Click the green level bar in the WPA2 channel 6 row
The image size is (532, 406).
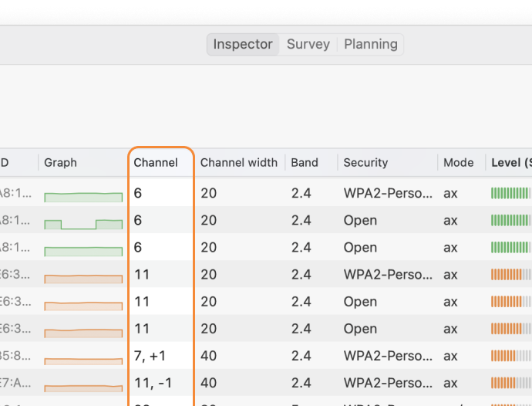point(511,193)
